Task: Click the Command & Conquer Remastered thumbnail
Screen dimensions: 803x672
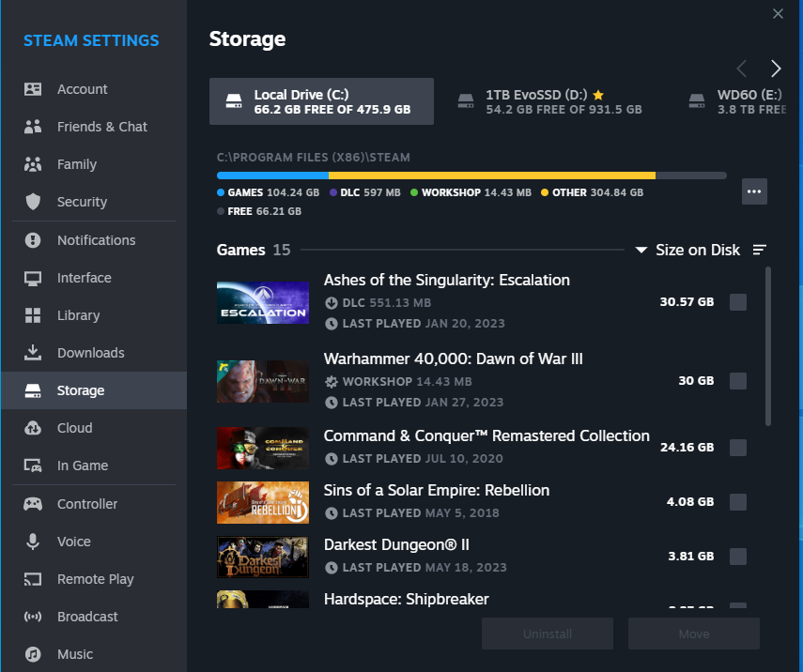Action: point(263,448)
